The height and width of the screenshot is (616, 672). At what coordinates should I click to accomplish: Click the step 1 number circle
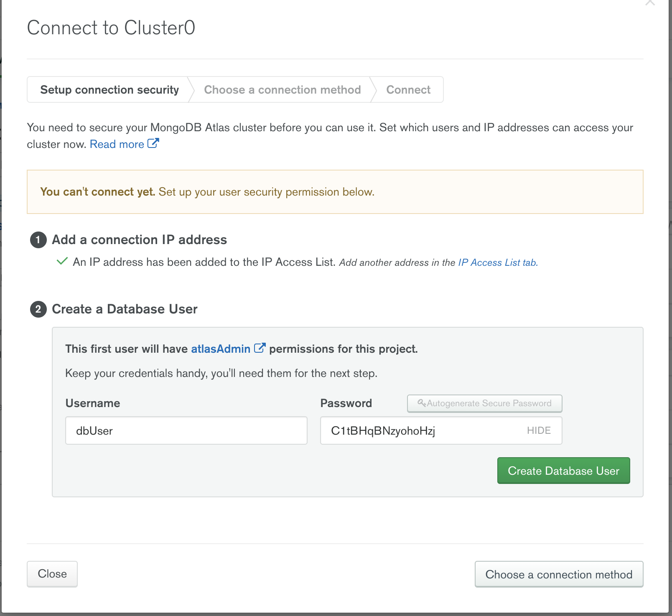click(38, 240)
